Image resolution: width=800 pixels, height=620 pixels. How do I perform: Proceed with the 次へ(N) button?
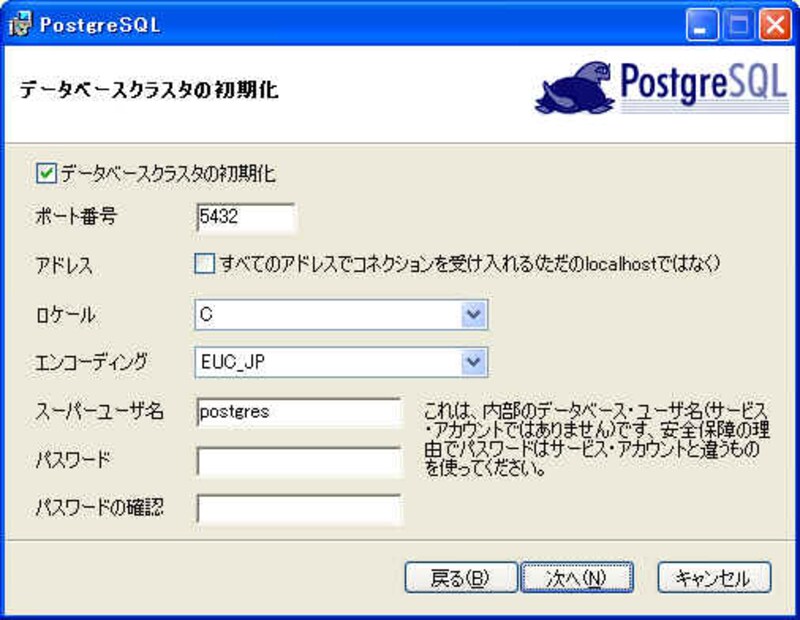(576, 577)
